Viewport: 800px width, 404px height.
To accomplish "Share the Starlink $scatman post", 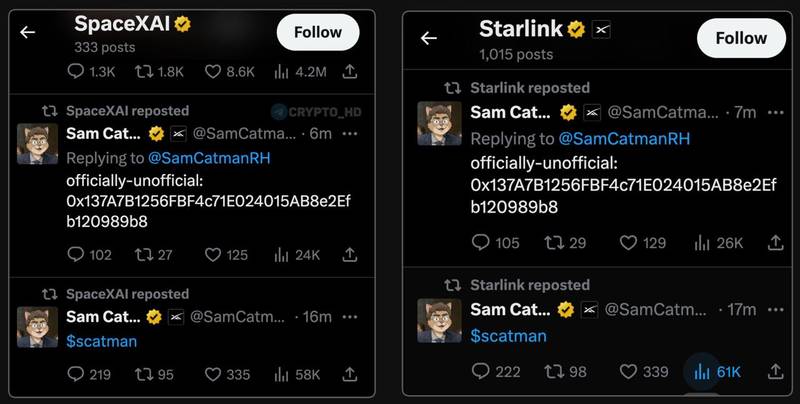I will point(776,371).
